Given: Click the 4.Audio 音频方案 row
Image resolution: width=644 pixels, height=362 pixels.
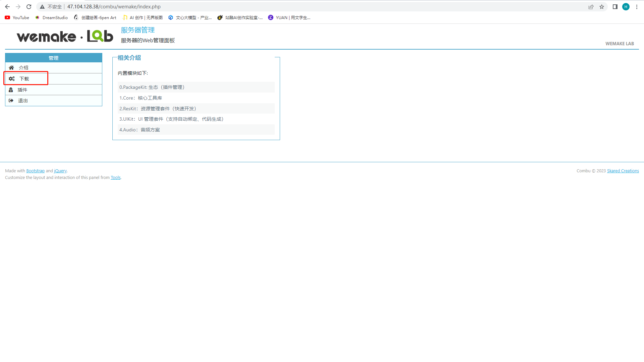Looking at the screenshot, I should click(x=196, y=130).
